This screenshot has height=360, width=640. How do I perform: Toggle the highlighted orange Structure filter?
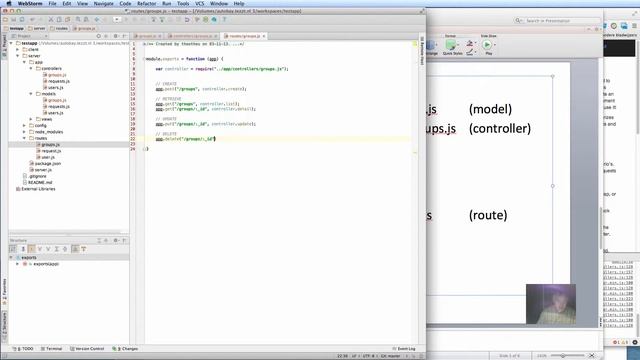31,249
